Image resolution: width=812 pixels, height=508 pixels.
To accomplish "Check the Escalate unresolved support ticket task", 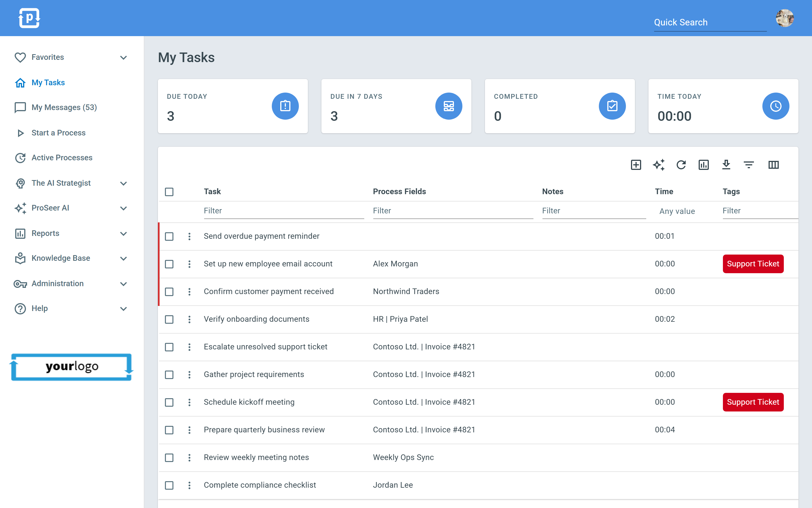I will click(x=169, y=347).
